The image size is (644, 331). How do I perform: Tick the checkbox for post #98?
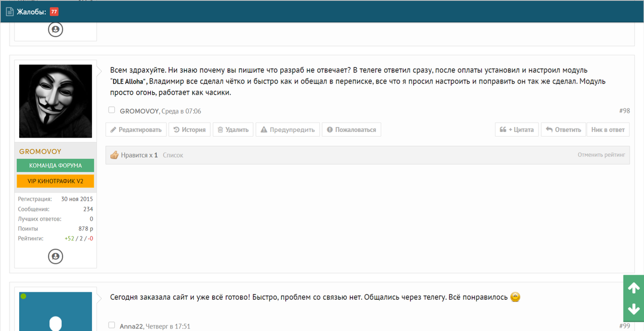[112, 110]
